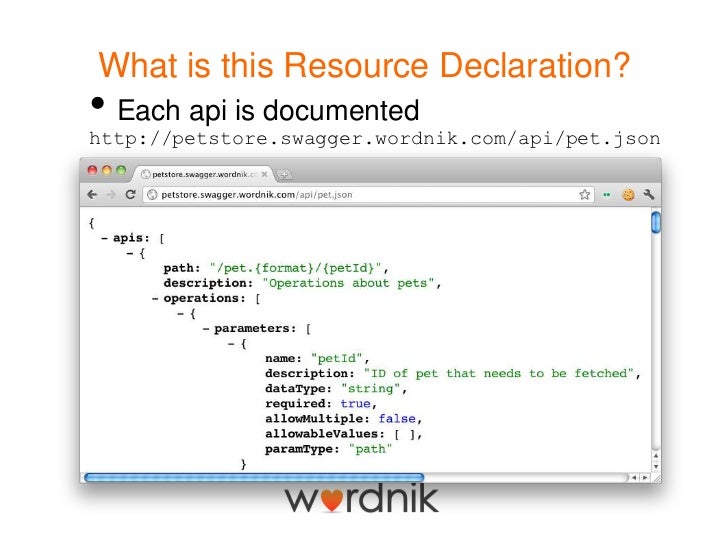
Task: Close the petstore.swagger.wordnik tab
Action: coord(264,175)
